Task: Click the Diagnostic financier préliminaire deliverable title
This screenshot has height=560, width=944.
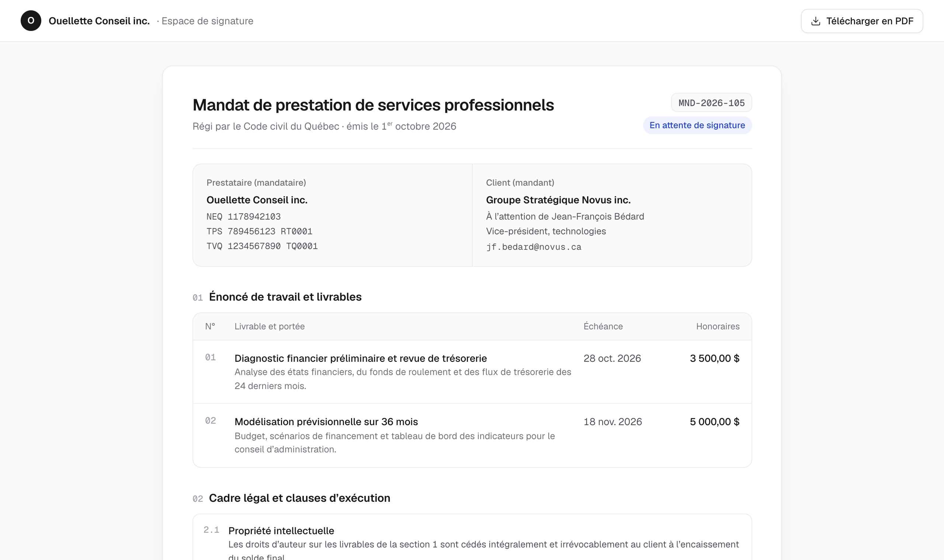Action: 361,358
